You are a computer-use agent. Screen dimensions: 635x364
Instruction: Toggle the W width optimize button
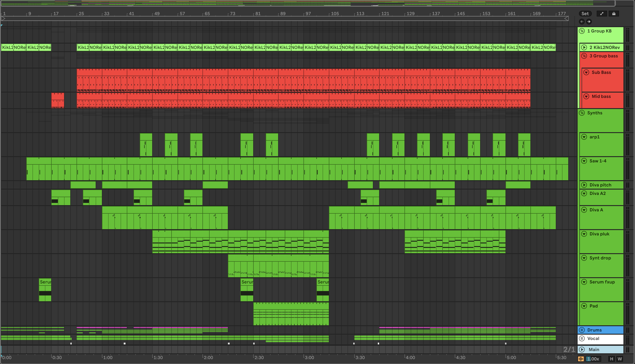pyautogui.click(x=619, y=359)
